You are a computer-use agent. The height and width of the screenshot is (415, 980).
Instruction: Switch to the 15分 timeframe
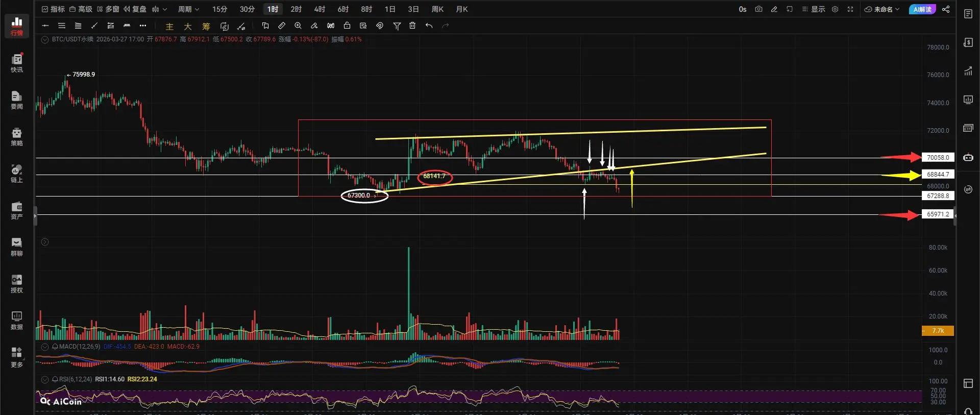219,9
